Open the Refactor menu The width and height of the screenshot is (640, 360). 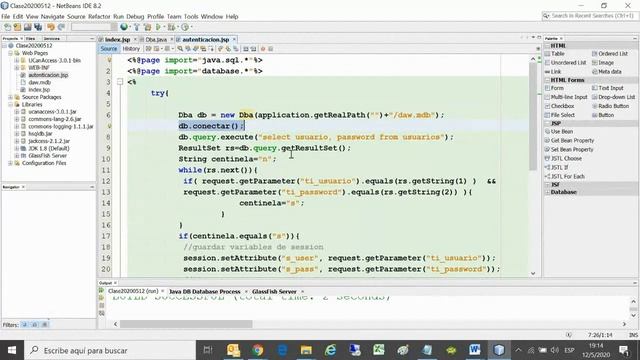99,16
